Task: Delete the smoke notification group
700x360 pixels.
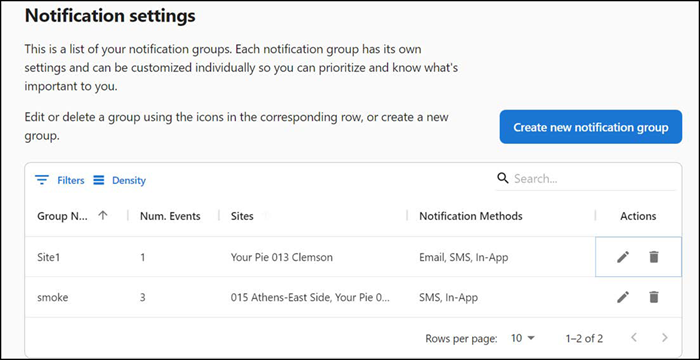Action: (x=654, y=297)
